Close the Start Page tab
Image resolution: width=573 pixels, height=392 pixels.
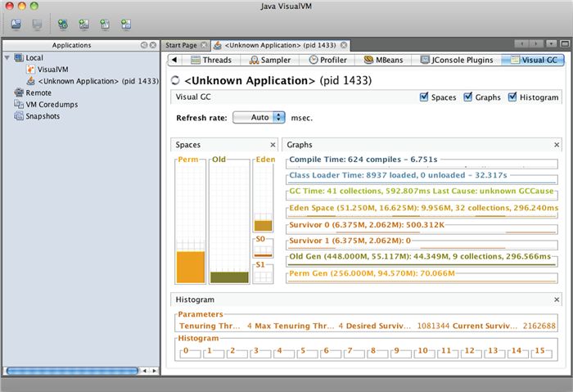[x=204, y=45]
